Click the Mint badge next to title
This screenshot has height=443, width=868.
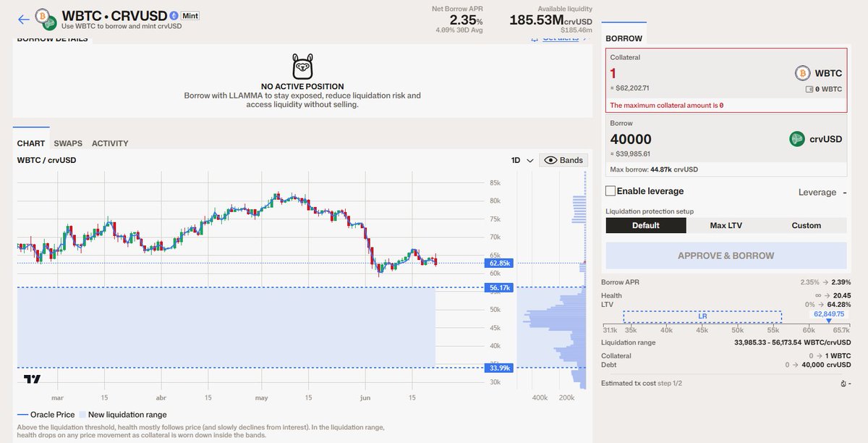coord(190,15)
